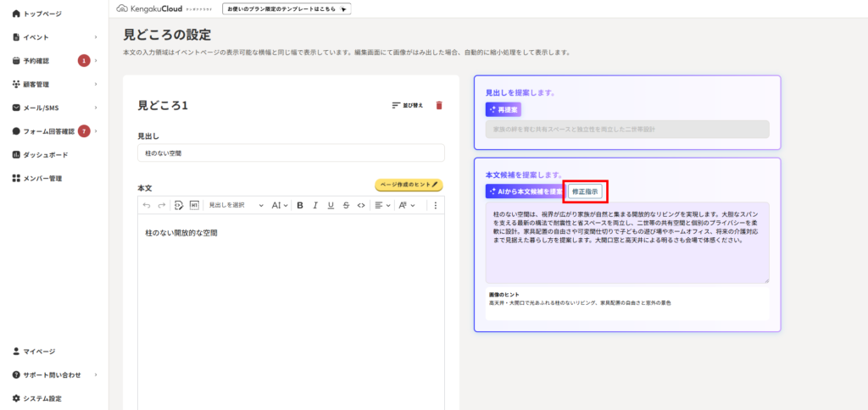This screenshot has width=868, height=410.
Task: Open the font size dropdown
Action: point(280,205)
